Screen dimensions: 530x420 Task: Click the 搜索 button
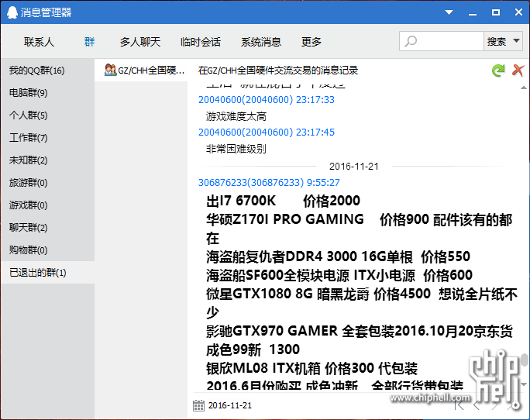[x=497, y=42]
